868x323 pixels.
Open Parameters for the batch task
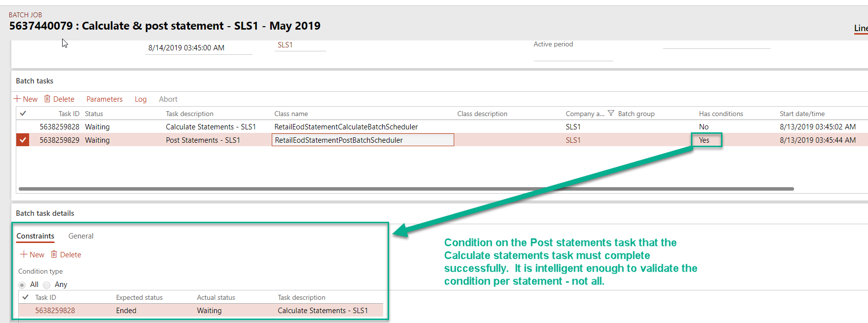coord(105,99)
